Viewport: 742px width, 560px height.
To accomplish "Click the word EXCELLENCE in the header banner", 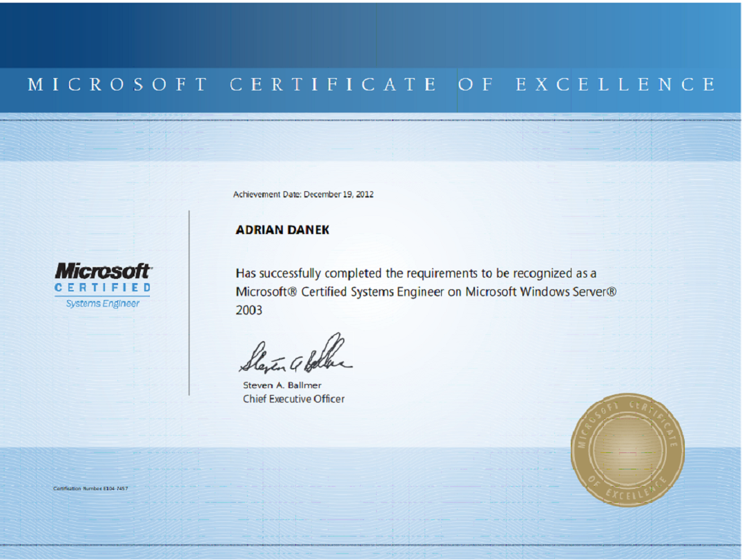I will 616,85.
